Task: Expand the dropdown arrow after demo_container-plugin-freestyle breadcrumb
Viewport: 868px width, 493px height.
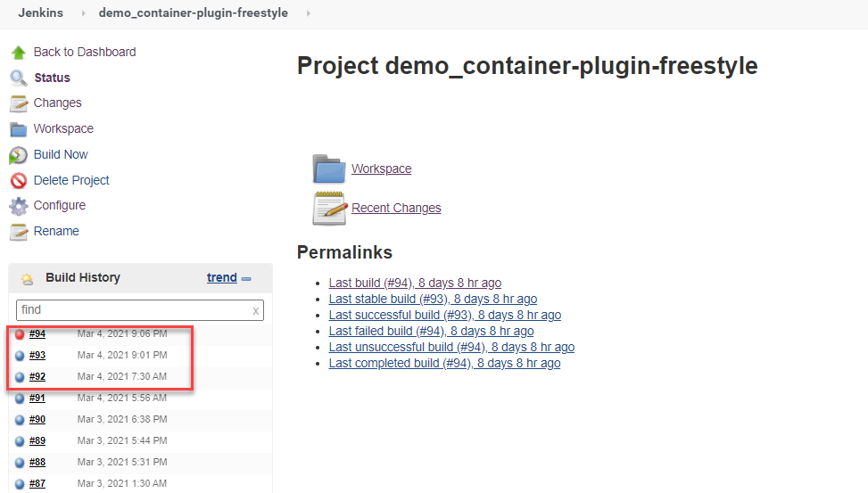Action: pyautogui.click(x=308, y=13)
